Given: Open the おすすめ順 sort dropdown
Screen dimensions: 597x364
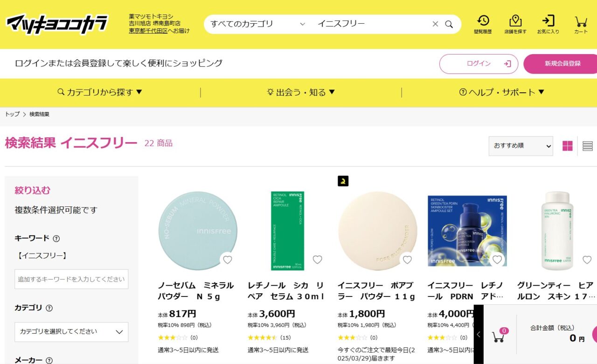Looking at the screenshot, I should point(521,146).
